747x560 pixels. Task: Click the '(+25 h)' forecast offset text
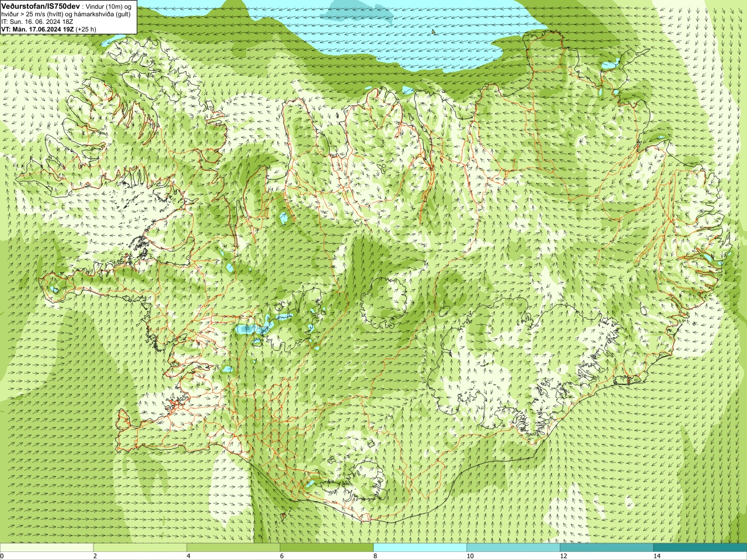point(86,29)
